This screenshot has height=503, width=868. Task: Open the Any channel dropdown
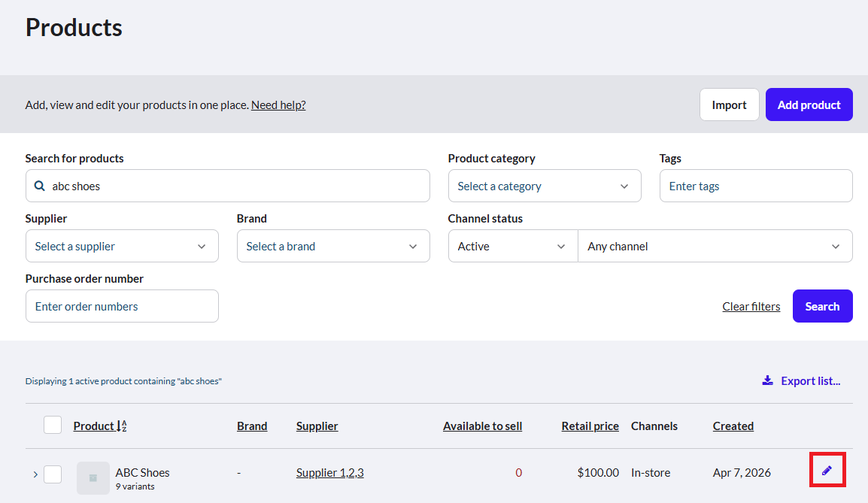point(715,247)
